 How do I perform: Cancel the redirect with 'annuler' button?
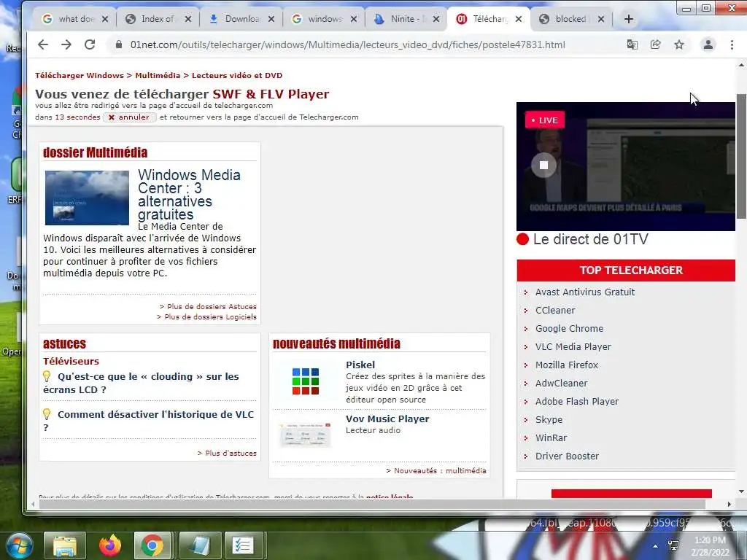[130, 117]
